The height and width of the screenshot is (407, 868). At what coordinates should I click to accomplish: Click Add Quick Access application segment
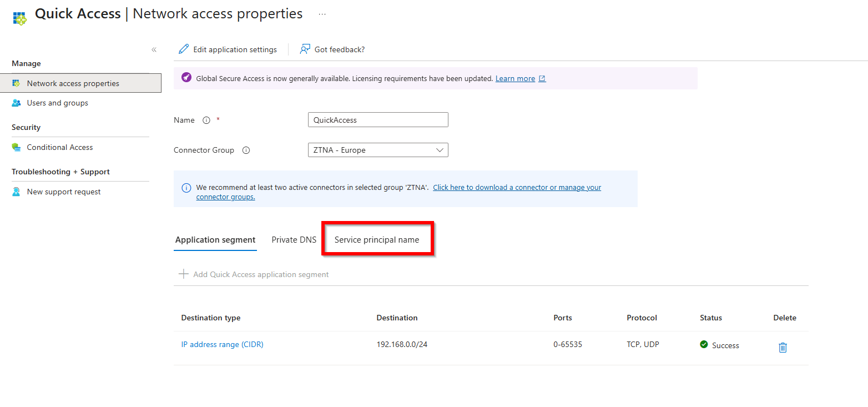260,274
